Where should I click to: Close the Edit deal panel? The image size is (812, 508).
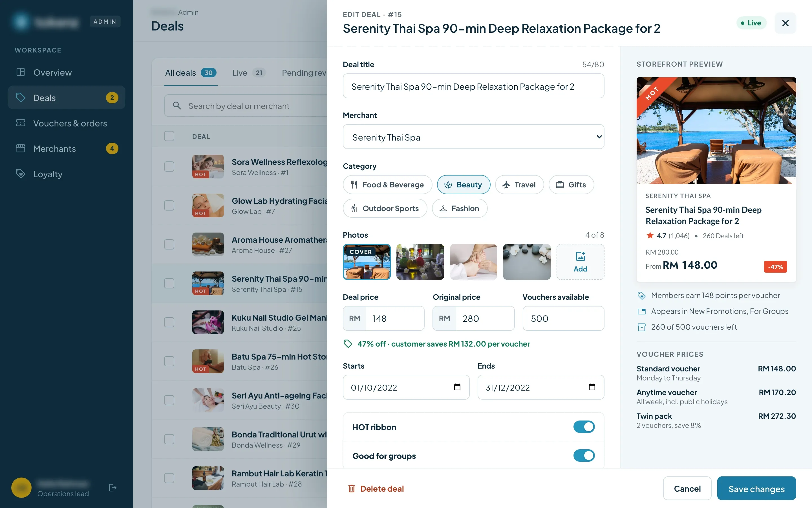(785, 23)
